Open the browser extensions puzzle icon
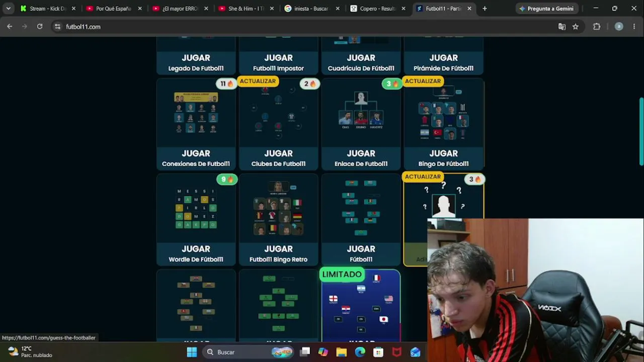The width and height of the screenshot is (644, 362). (x=597, y=27)
